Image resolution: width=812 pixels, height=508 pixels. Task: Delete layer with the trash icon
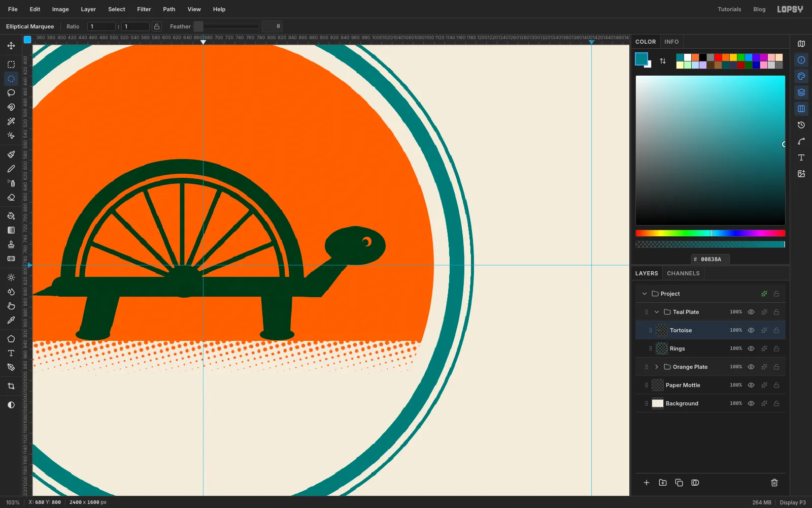click(x=774, y=483)
